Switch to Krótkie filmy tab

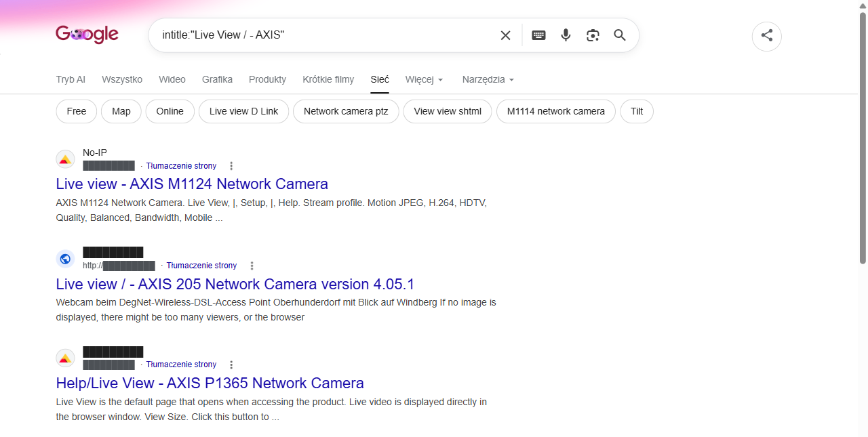pyautogui.click(x=328, y=79)
